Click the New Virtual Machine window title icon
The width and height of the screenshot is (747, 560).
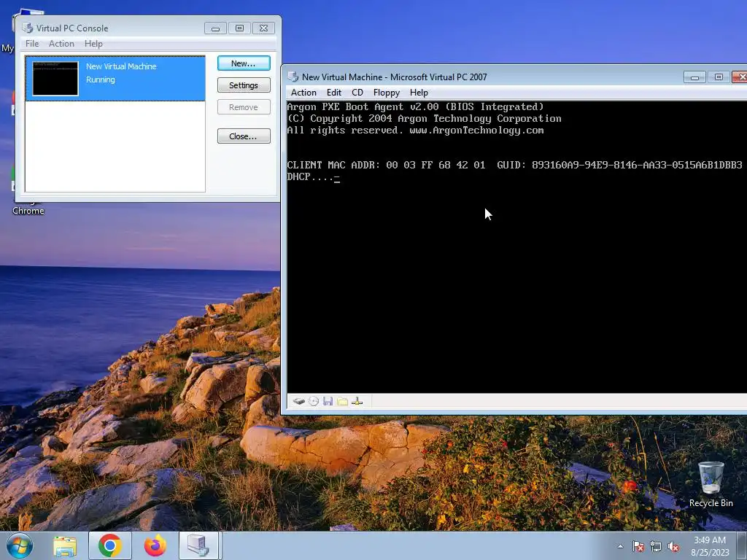pos(293,77)
